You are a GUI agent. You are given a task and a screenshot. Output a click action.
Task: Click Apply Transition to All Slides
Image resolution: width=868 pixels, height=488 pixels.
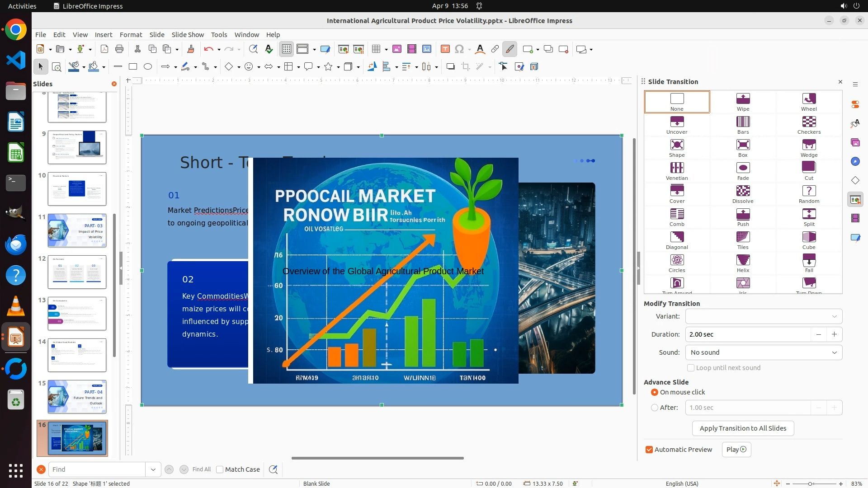[x=743, y=428]
